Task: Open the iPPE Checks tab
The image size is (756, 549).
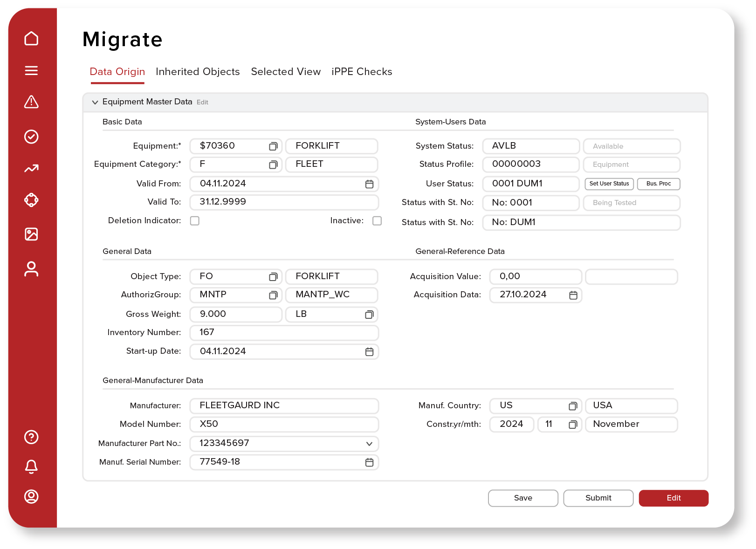Action: pyautogui.click(x=362, y=72)
